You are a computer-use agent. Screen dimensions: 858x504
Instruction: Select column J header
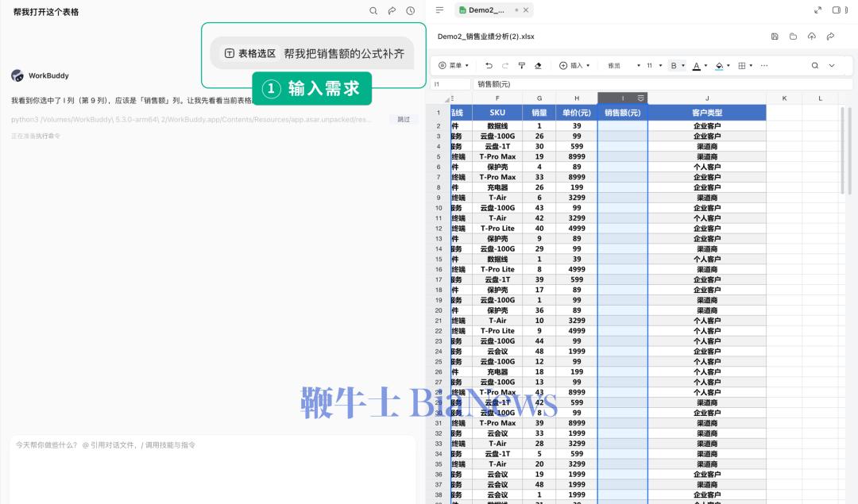coord(707,98)
